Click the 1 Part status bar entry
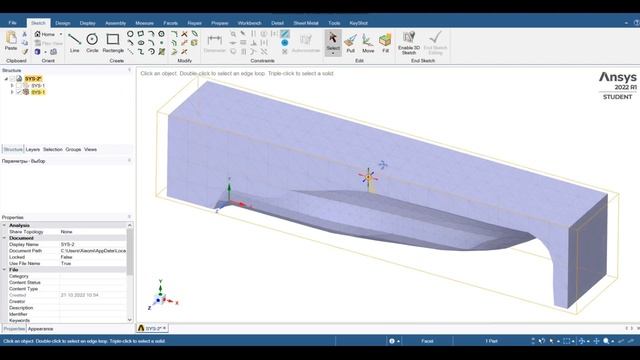Screen dimensions: 640x360 click(491, 341)
